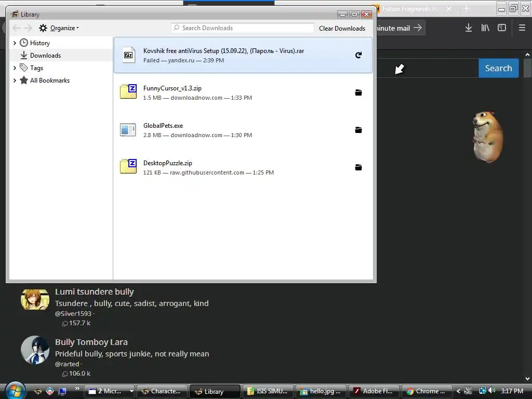Screen dimensions: 532x399
Task: Open the Lumi tsundere bully character
Action: pos(95,292)
